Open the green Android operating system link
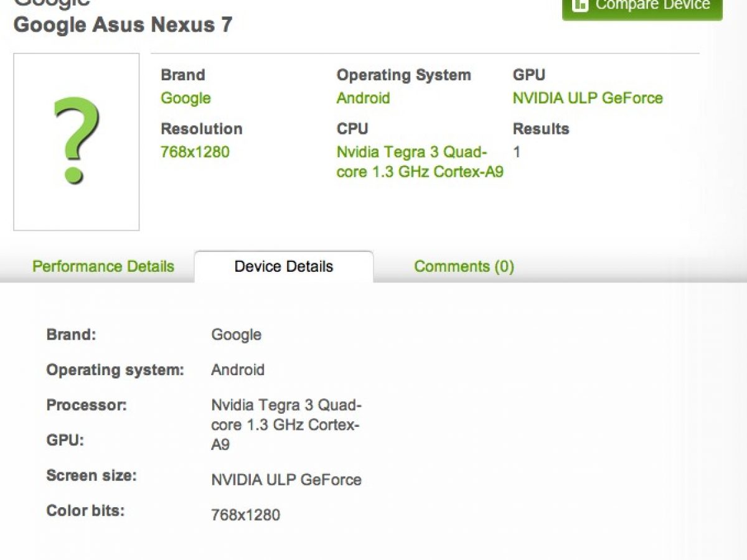This screenshot has width=747, height=560. [x=363, y=98]
